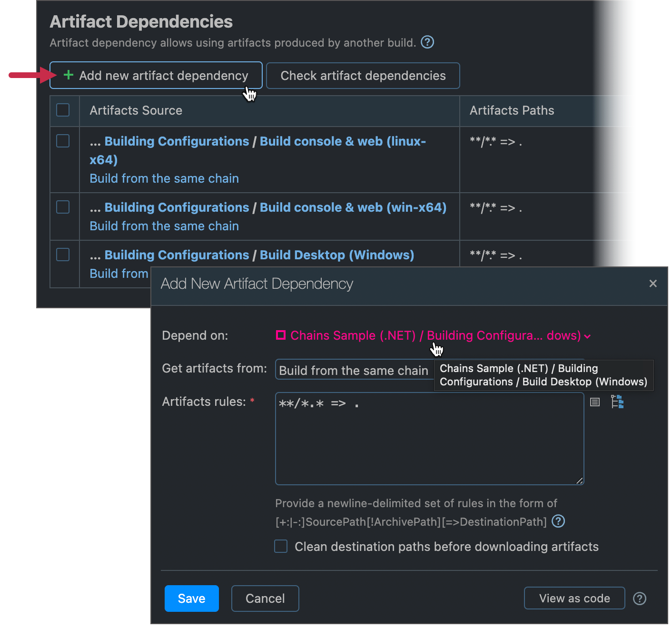Save the new artifact dependency

(191, 598)
